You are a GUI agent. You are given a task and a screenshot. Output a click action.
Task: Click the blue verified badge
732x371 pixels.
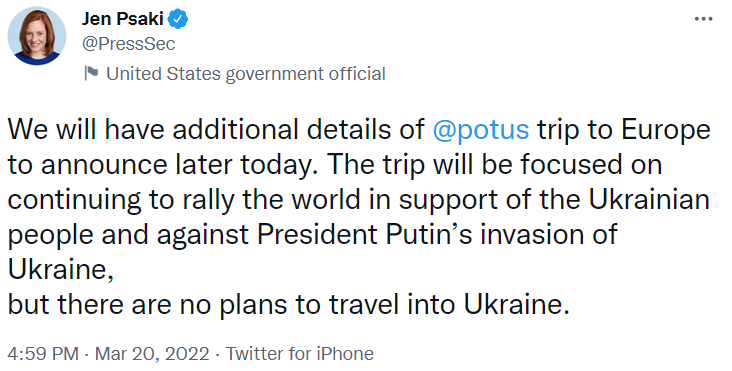[x=178, y=19]
